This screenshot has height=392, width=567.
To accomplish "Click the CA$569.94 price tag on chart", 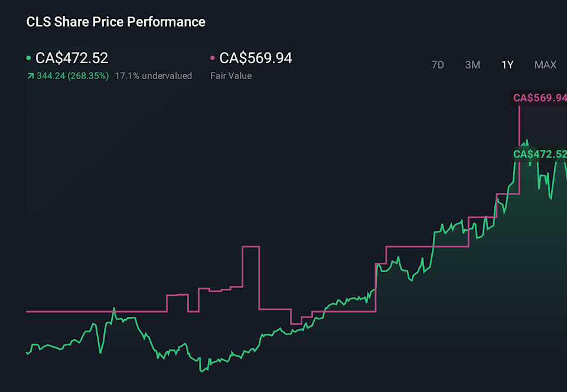I will coord(539,97).
